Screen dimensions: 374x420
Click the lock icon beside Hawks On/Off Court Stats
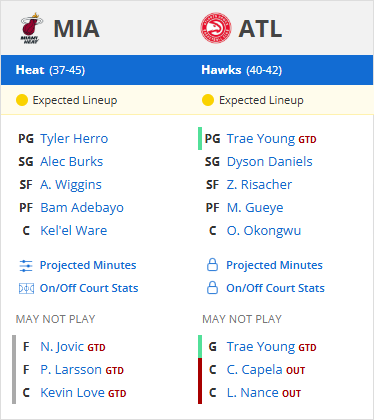[x=212, y=288]
